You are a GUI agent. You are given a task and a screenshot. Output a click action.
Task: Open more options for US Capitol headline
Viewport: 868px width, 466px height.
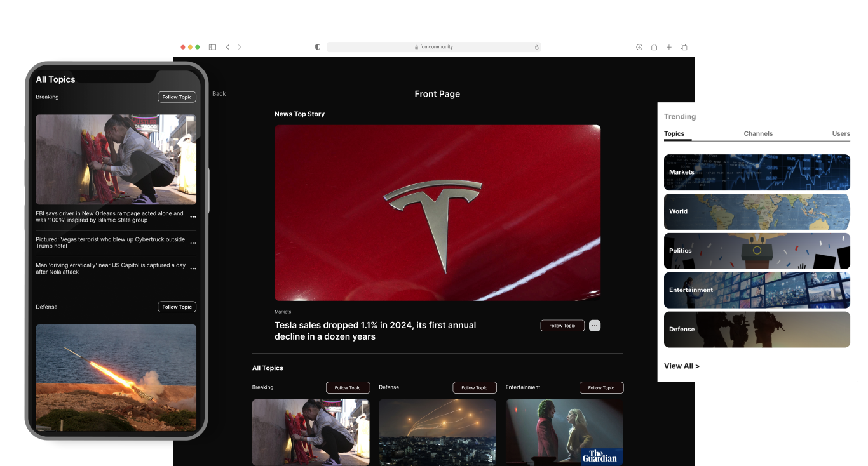tap(193, 269)
